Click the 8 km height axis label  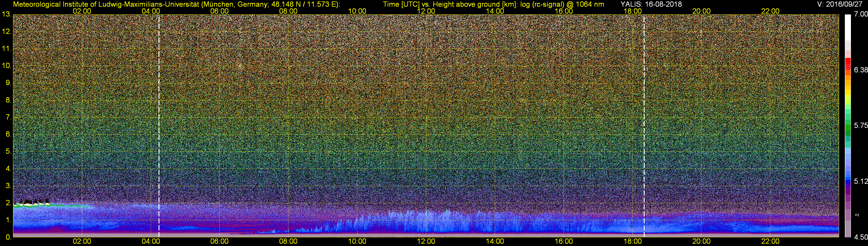[8, 100]
